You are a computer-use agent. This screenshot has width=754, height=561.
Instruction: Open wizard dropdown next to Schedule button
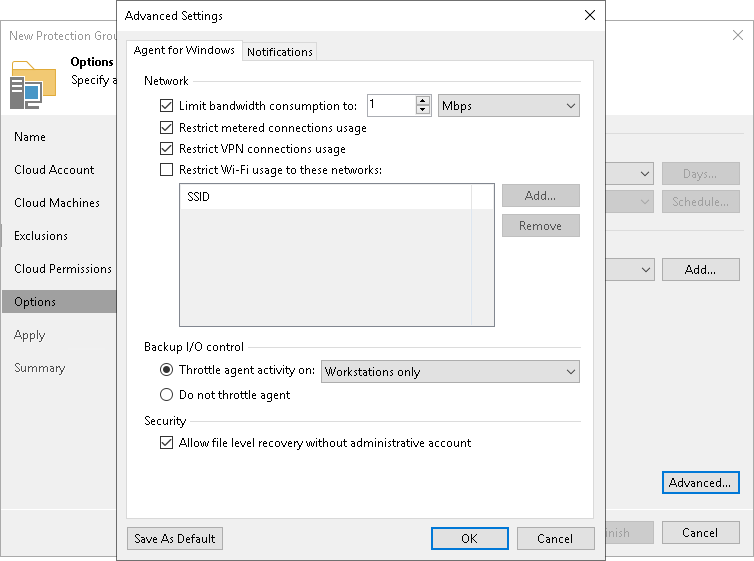(630, 202)
